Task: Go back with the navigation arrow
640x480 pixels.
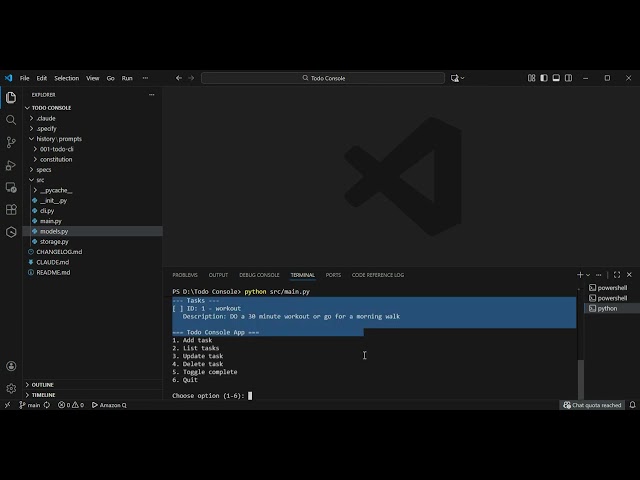Action: (179, 78)
